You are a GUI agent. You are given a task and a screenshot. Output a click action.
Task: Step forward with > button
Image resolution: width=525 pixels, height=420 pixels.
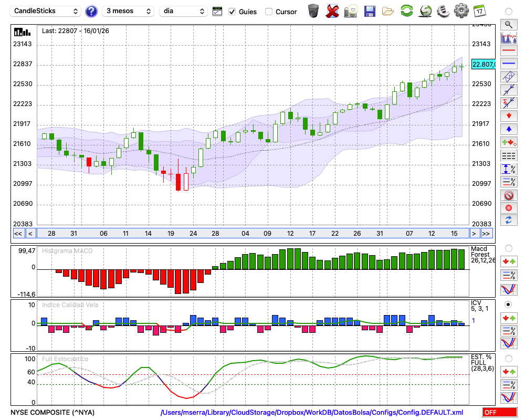(474, 234)
